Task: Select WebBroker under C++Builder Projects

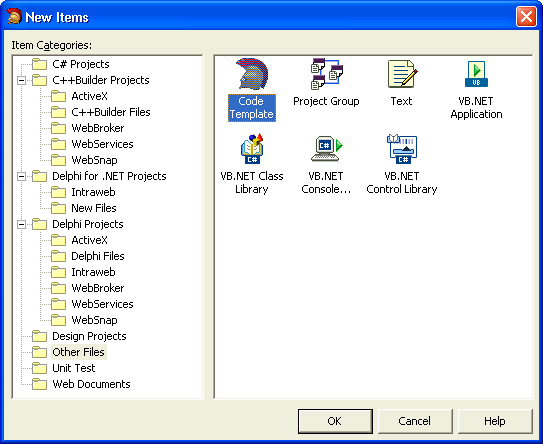Action: [98, 128]
